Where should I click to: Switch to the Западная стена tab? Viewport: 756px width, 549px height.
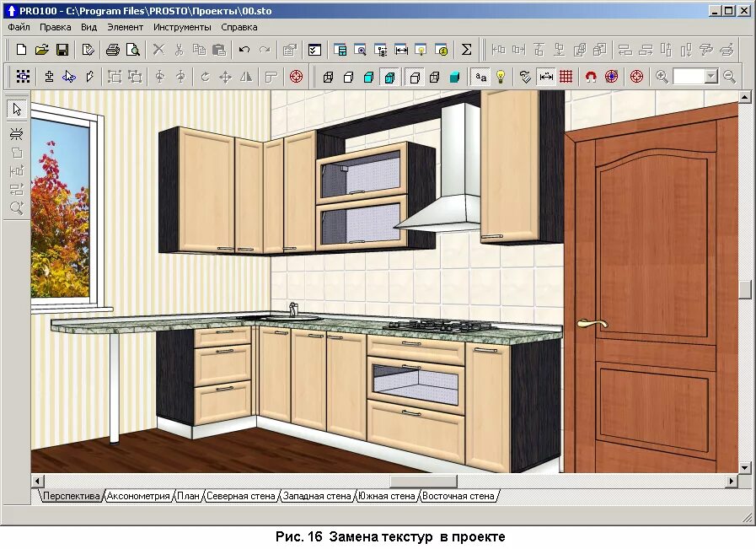tap(317, 496)
